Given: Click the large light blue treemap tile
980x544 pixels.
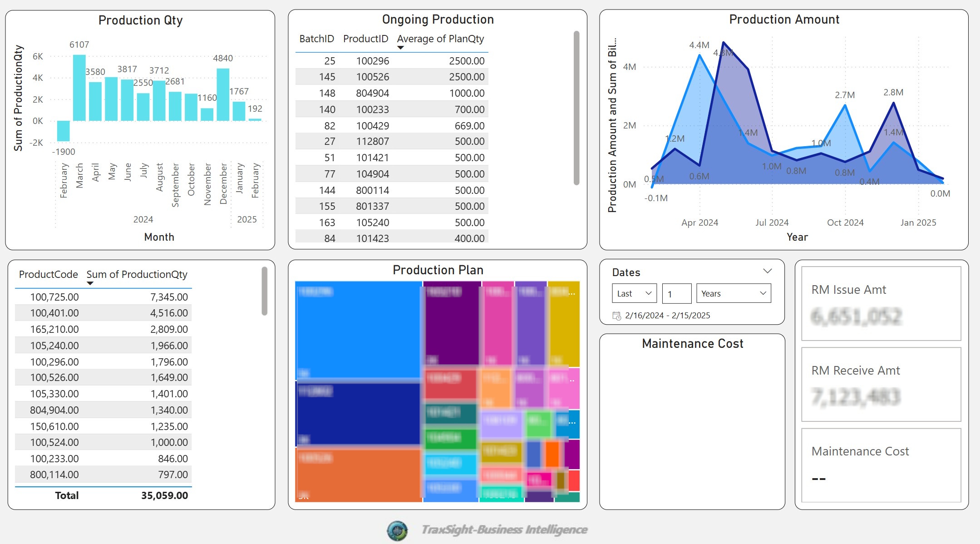Looking at the screenshot, I should pos(359,329).
